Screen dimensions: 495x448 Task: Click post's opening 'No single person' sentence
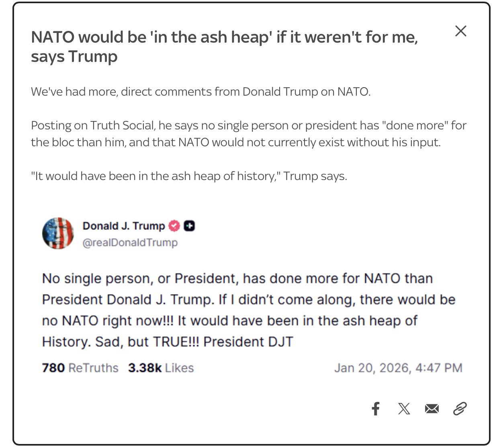coord(237,278)
